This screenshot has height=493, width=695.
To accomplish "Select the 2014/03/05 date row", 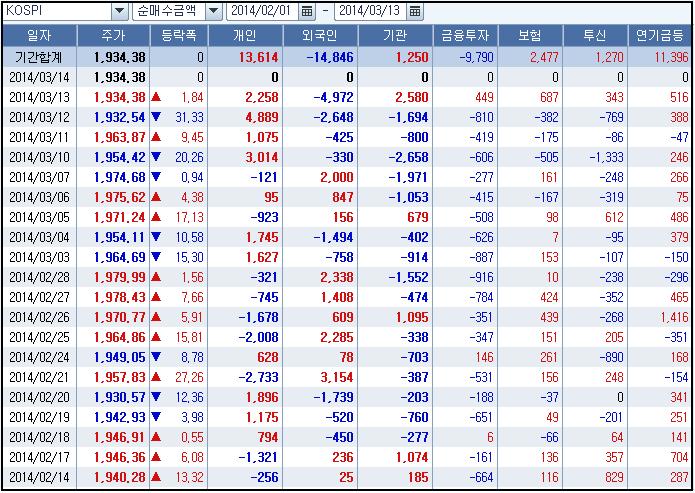I will click(x=39, y=217).
